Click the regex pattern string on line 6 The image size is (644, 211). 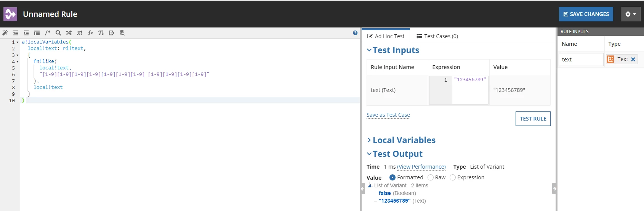coord(125,74)
